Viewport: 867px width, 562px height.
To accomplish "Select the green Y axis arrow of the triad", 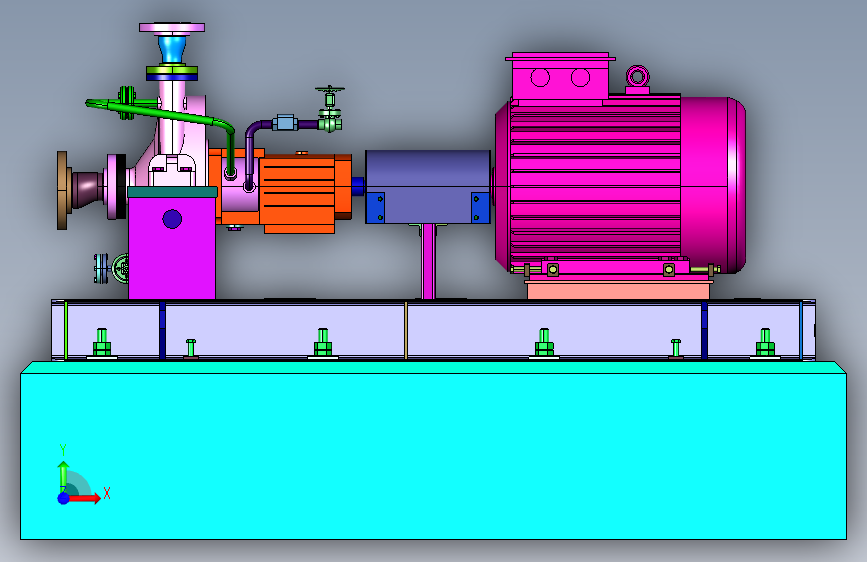I will (x=63, y=476).
